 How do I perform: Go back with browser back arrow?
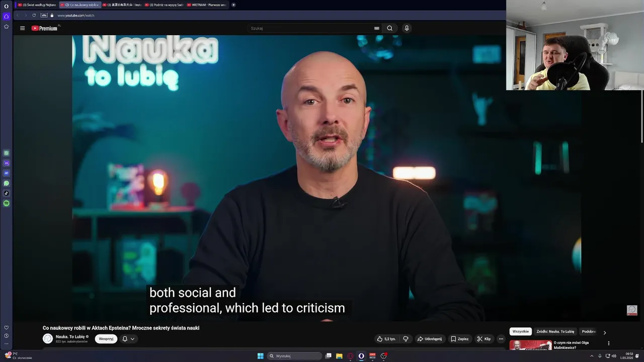pyautogui.click(x=19, y=15)
